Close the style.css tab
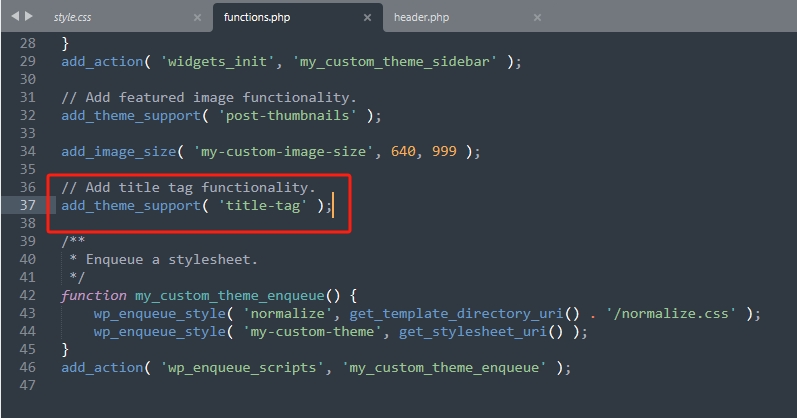797x418 pixels. [197, 18]
